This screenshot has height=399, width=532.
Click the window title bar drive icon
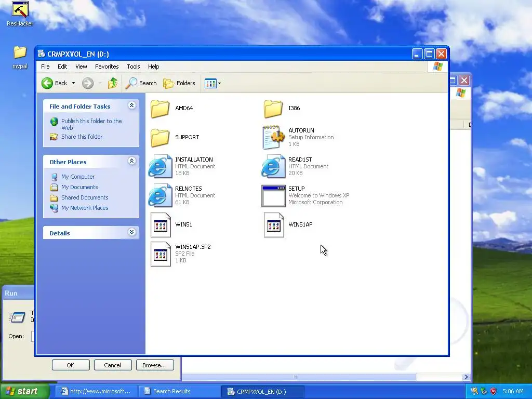point(42,54)
